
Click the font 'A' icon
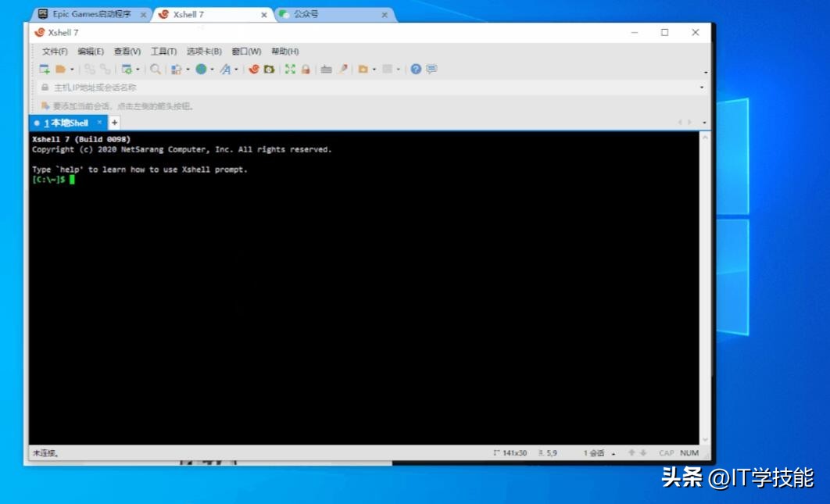[226, 70]
